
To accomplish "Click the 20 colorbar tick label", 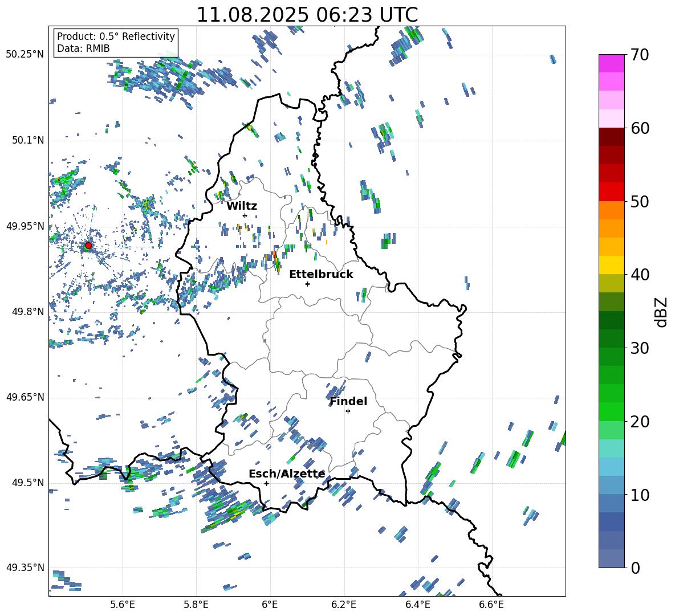I will pos(640,422).
